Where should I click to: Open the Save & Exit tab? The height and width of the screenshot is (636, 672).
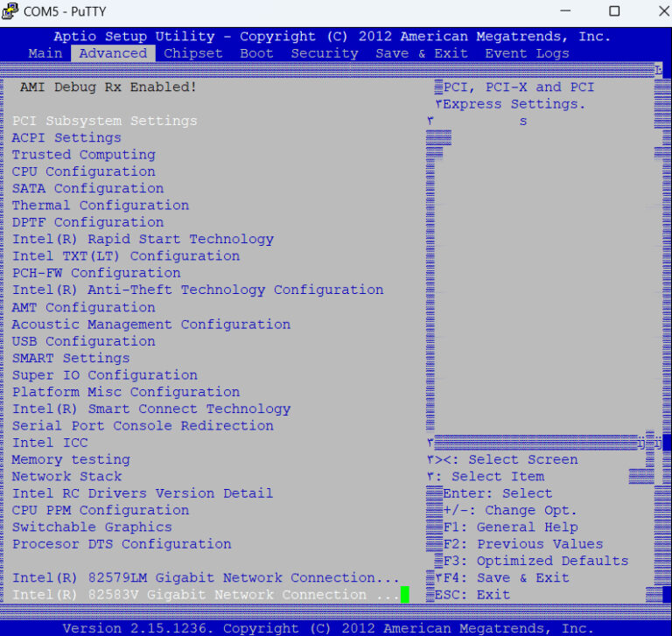click(x=421, y=53)
